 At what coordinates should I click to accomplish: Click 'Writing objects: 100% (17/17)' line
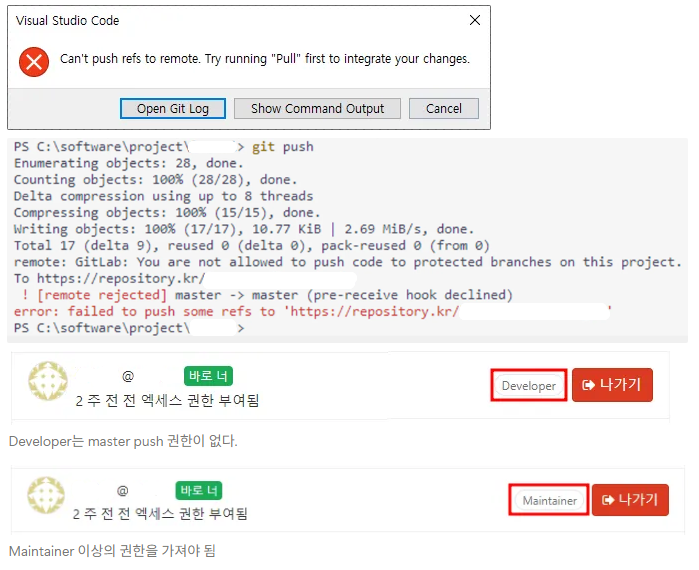[243, 229]
